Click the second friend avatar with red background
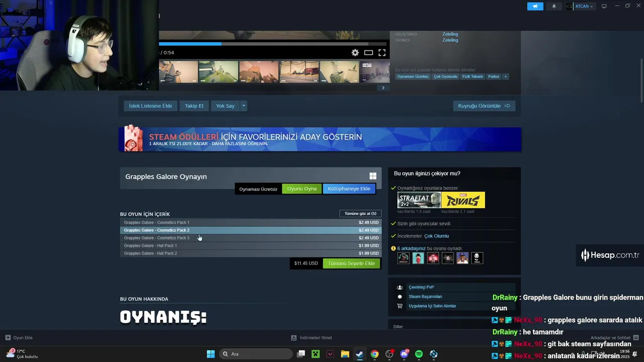Viewport: 644px width, 362px height. coord(418,258)
